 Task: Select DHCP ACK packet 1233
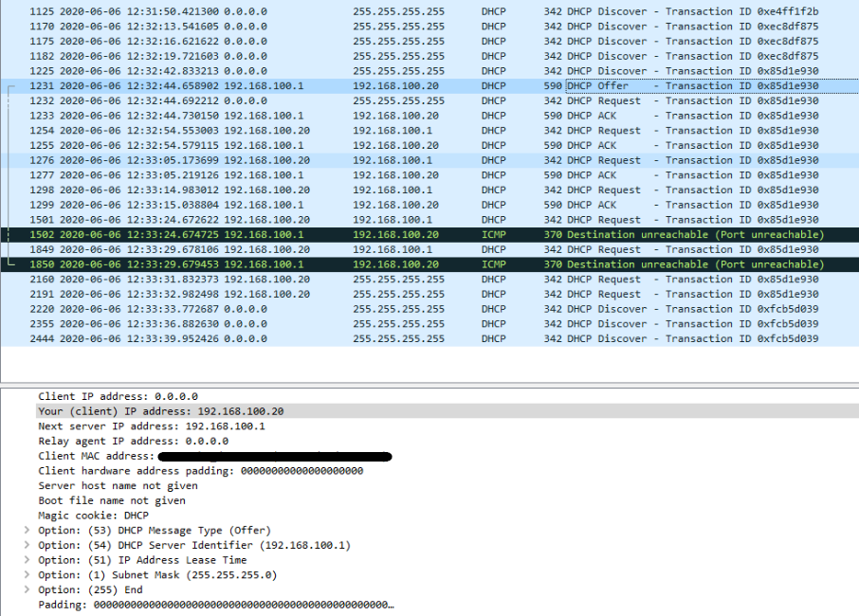coord(284,115)
